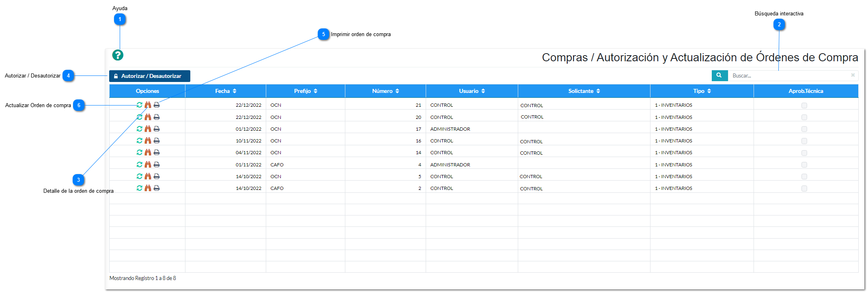Update order CAFO number 4 with refresh icon
The image size is (868, 293).
[x=140, y=164]
